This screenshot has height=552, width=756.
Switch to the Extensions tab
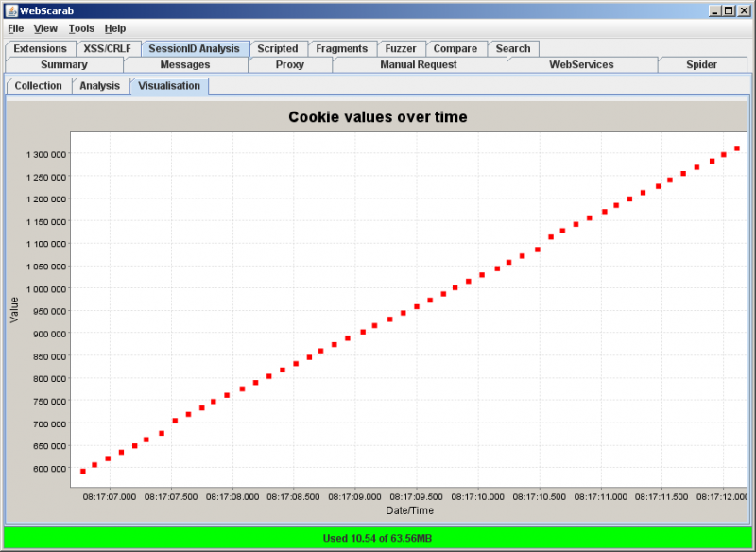41,48
